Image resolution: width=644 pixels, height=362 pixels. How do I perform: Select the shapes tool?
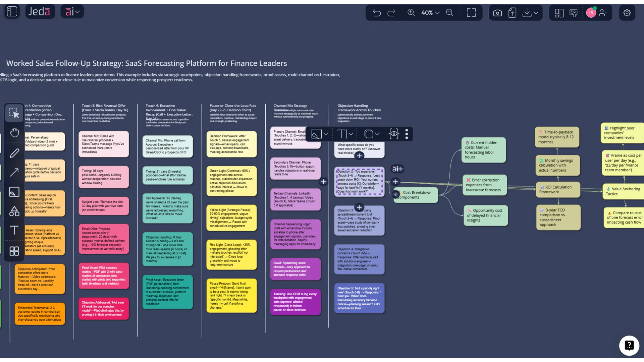(x=14, y=211)
